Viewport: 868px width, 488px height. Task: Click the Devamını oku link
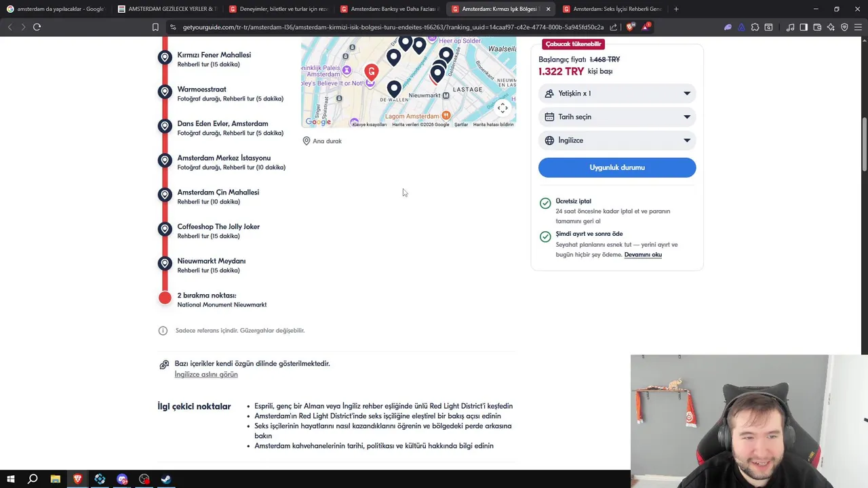tap(643, 255)
